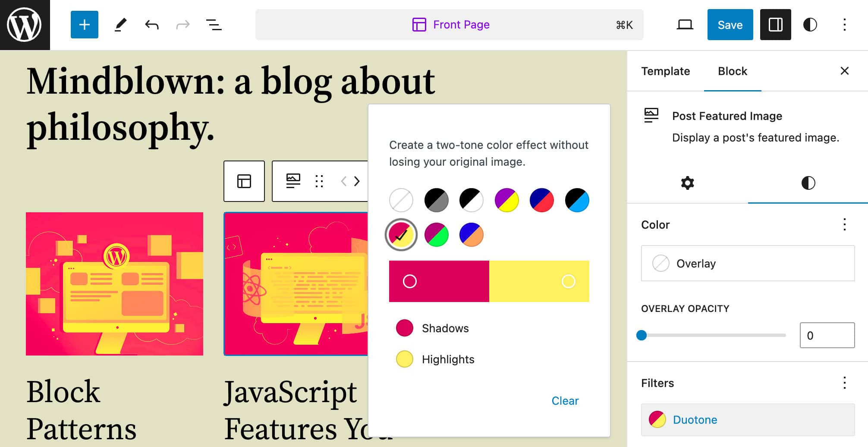Save the page

730,25
